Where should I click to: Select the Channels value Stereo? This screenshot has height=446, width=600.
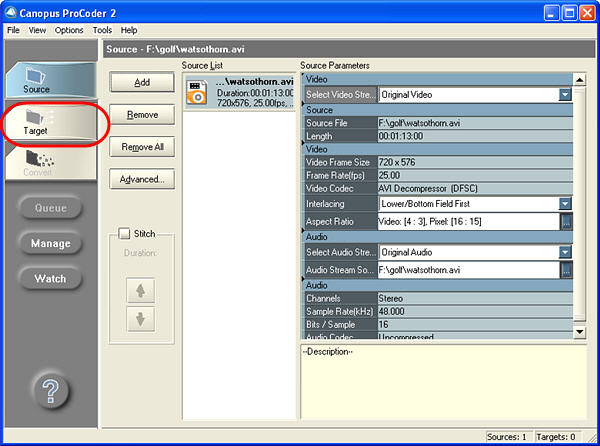[x=475, y=298]
